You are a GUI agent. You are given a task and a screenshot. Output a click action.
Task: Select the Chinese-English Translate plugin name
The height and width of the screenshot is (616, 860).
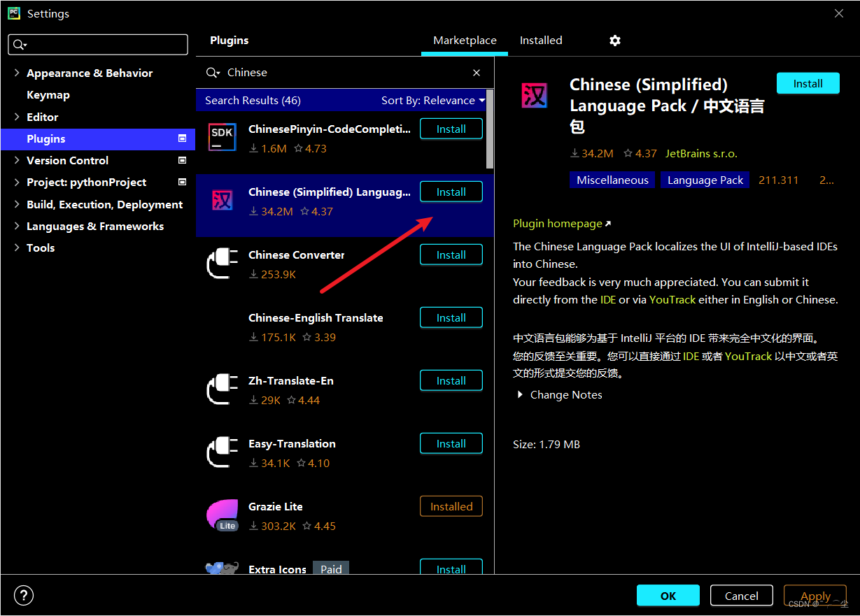[x=316, y=317]
